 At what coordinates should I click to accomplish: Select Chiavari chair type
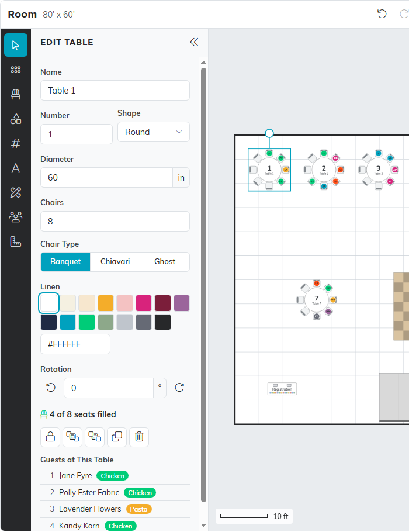pos(115,261)
